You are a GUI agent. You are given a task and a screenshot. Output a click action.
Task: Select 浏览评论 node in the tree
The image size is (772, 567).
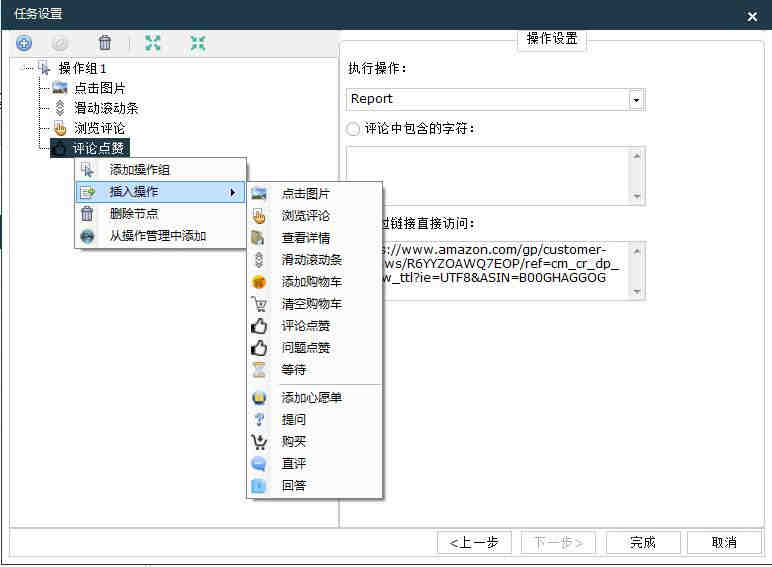click(99, 128)
